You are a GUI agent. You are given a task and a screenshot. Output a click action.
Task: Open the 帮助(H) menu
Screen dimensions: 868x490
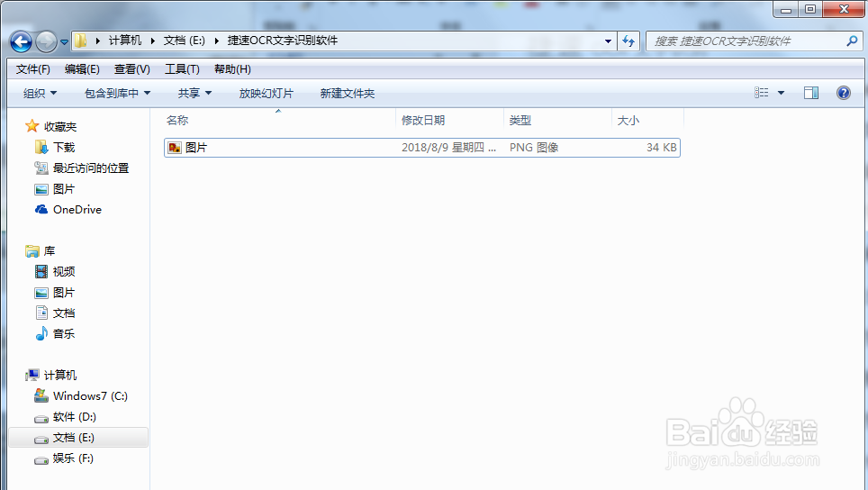[232, 69]
